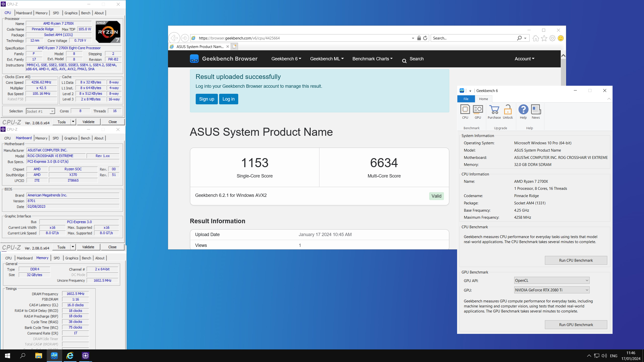Open the browser Favorites star icon
644x362 pixels.
[544, 38]
